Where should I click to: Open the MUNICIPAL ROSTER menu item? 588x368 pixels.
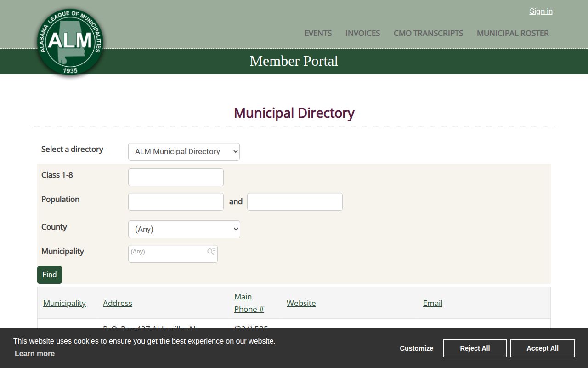tap(513, 33)
